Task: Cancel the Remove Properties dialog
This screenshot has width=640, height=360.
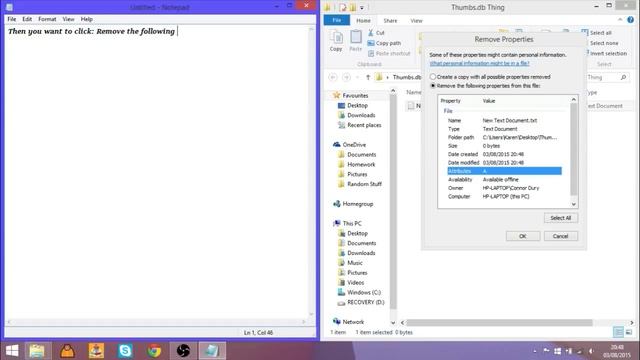Action: [x=560, y=236]
